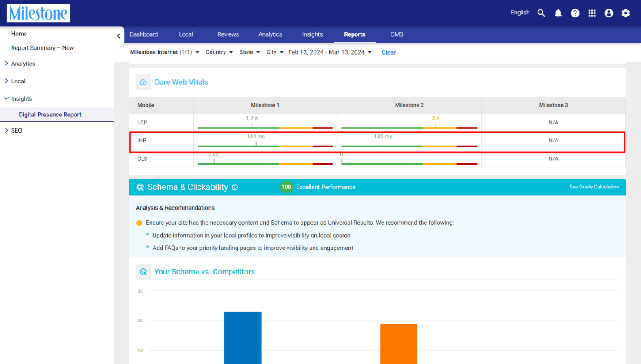Click the Milestone 2 LCP 3 s bar
Screen dimensions: 641x364
coord(409,128)
